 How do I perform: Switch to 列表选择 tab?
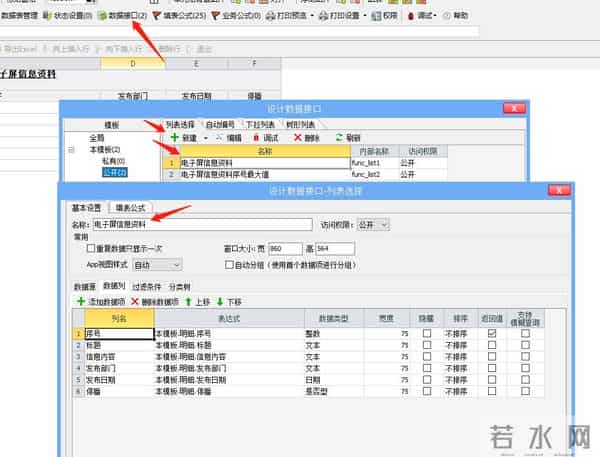pyautogui.click(x=180, y=125)
